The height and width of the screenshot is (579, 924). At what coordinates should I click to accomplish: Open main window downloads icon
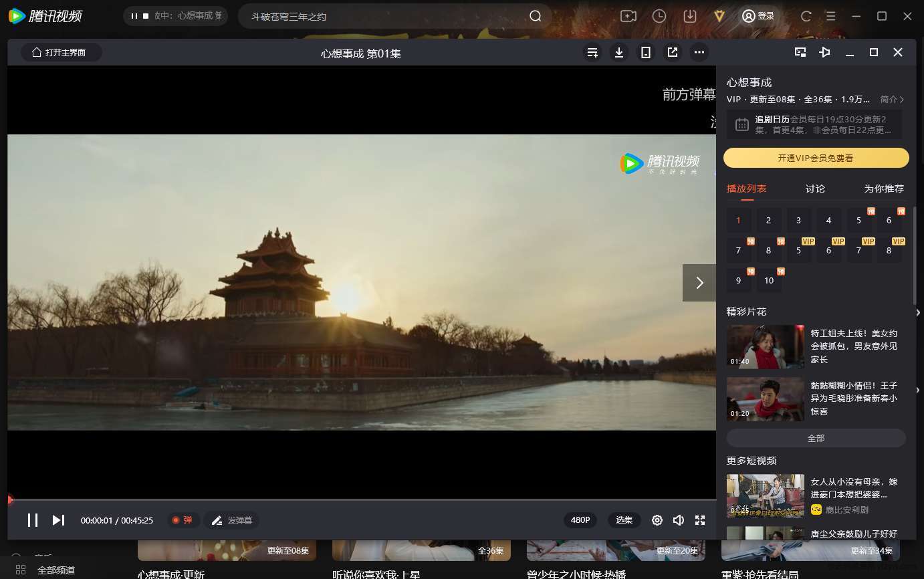point(690,16)
